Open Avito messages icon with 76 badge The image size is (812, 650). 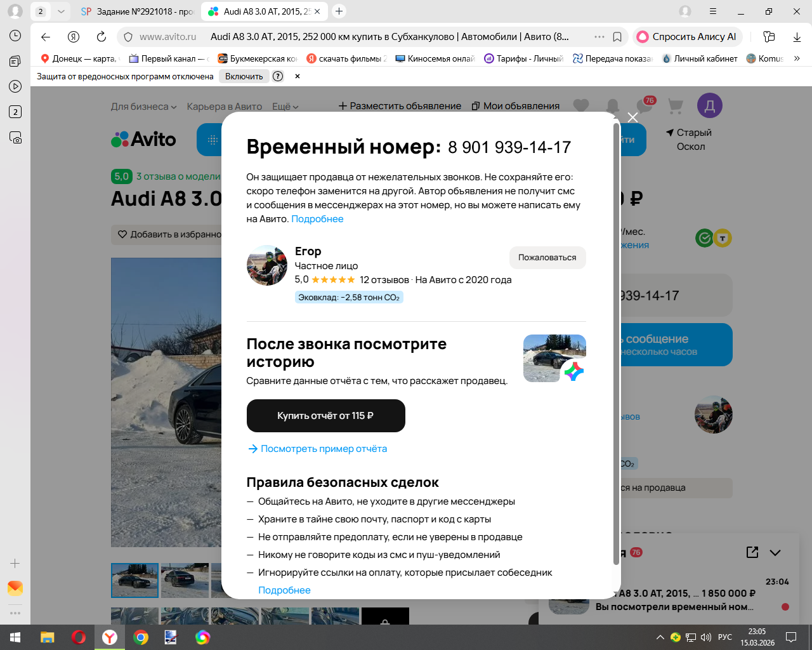645,105
